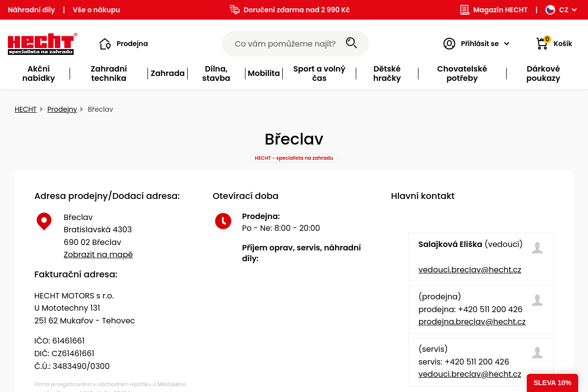The height and width of the screenshot is (392, 588).
Task: Click Doručení zdarma nad 2 990 Kč text
Action: coord(296,10)
